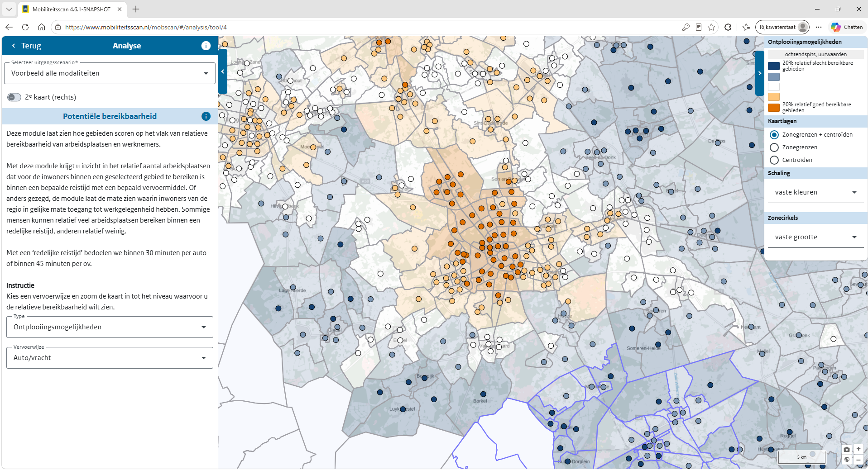Screen dimensions: 868x470
Task: Open browser settings and more menu
Action: coord(819,27)
